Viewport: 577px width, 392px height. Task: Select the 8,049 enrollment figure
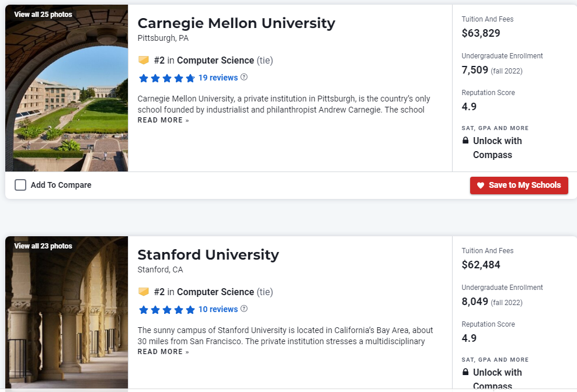pyautogui.click(x=475, y=302)
